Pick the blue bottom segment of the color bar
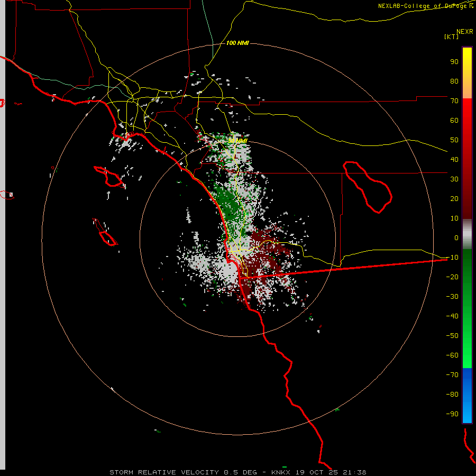The width and height of the screenshot is (476, 476). coord(467,396)
